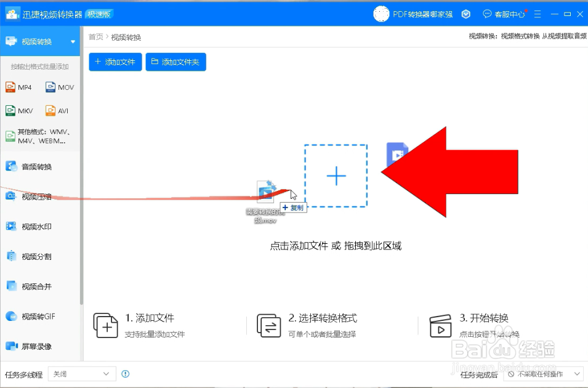Open the 任务多线程 dropdown showing 关闭
The width and height of the screenshot is (588, 388).
82,374
